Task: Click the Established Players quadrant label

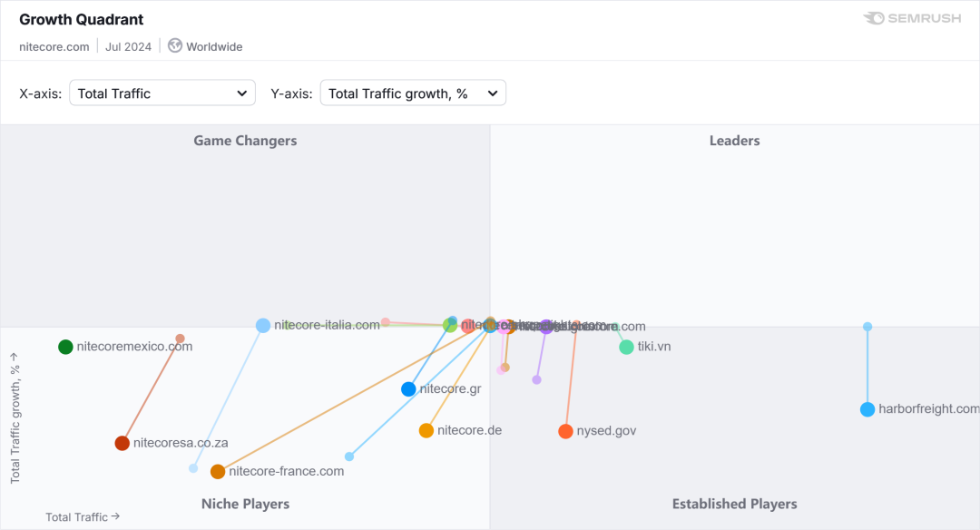Action: [734, 504]
